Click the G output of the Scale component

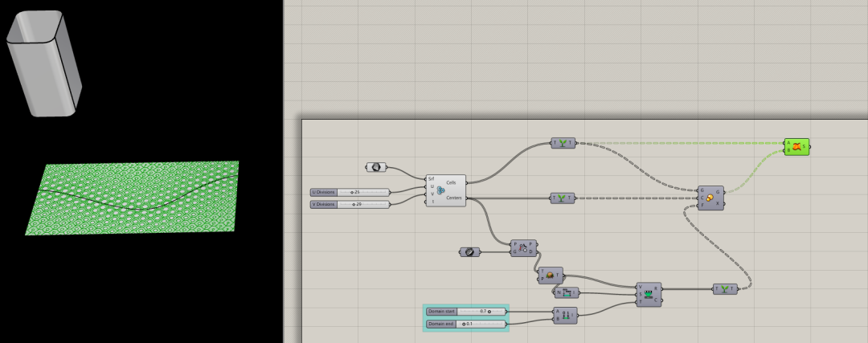(718, 192)
